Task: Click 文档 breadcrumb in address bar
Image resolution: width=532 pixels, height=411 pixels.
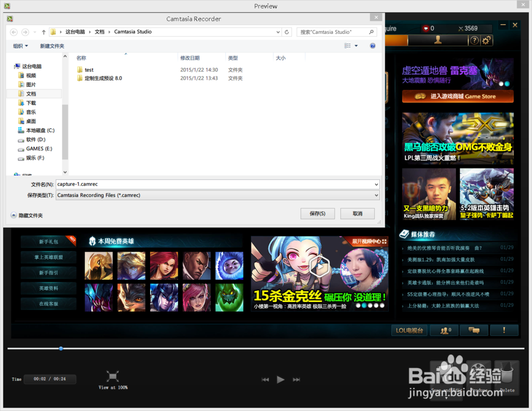Action: pyautogui.click(x=99, y=32)
